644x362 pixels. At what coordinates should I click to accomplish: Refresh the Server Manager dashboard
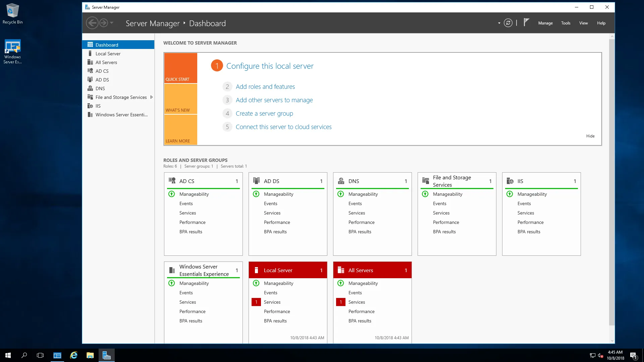tap(508, 23)
